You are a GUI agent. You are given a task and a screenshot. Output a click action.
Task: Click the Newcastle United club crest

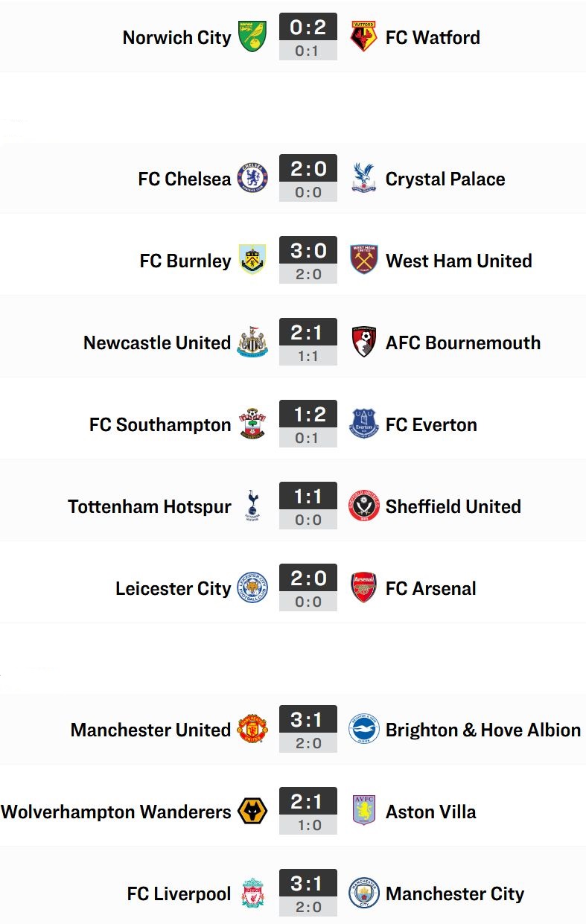point(252,342)
